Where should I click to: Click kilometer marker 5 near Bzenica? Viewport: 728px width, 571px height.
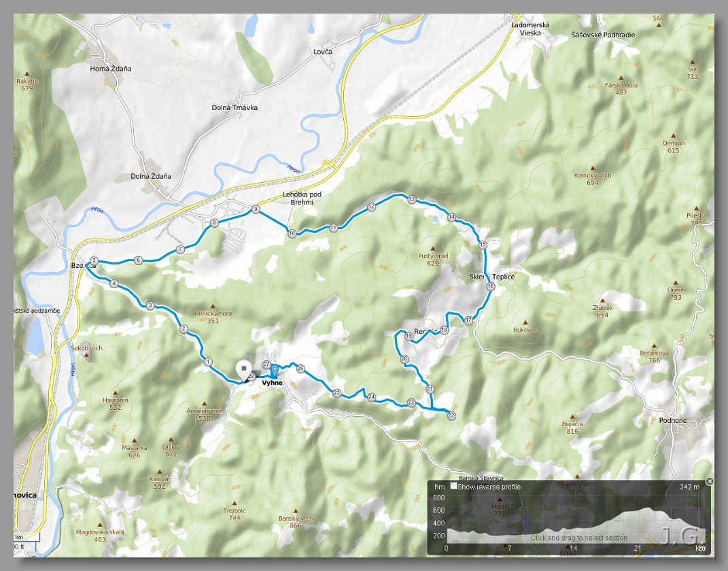pos(94,261)
